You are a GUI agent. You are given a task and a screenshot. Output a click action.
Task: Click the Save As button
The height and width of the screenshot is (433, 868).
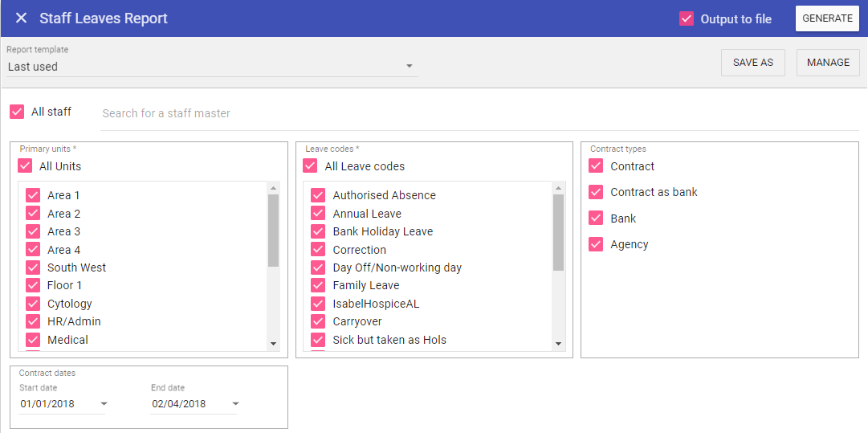coord(752,63)
